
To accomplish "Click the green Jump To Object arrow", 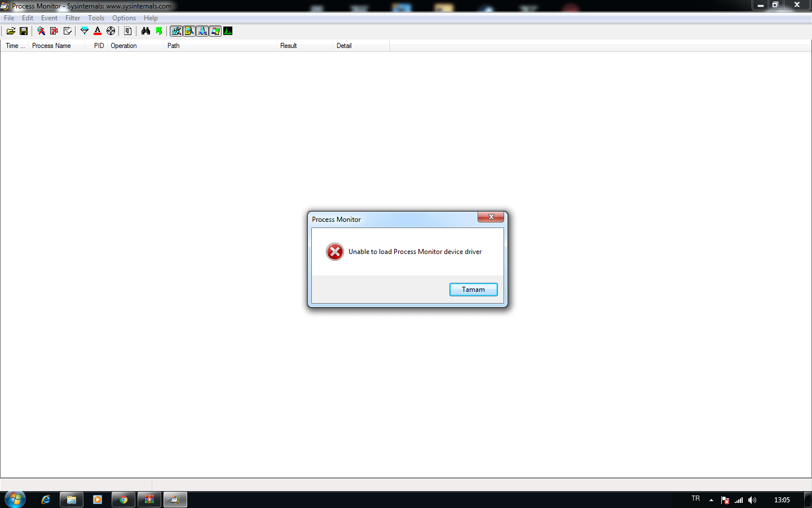I will pos(159,31).
